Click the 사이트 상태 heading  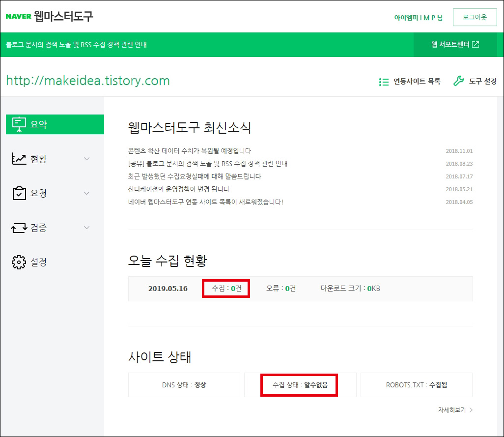pyautogui.click(x=160, y=357)
